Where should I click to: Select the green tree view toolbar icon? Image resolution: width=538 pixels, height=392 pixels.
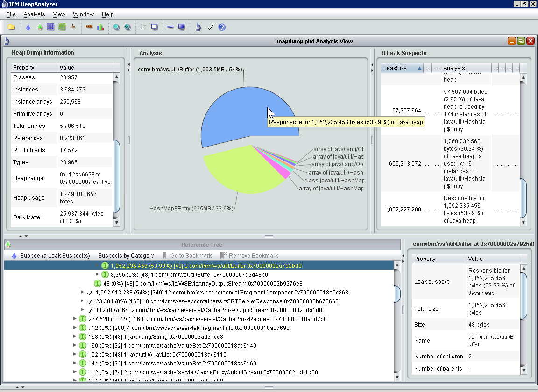[40, 27]
